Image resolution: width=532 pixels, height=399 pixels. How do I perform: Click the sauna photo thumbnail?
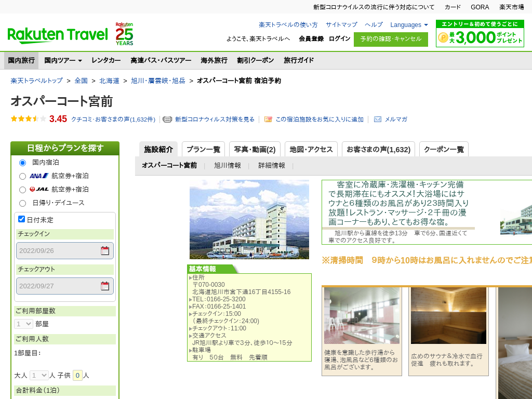(x=448, y=315)
